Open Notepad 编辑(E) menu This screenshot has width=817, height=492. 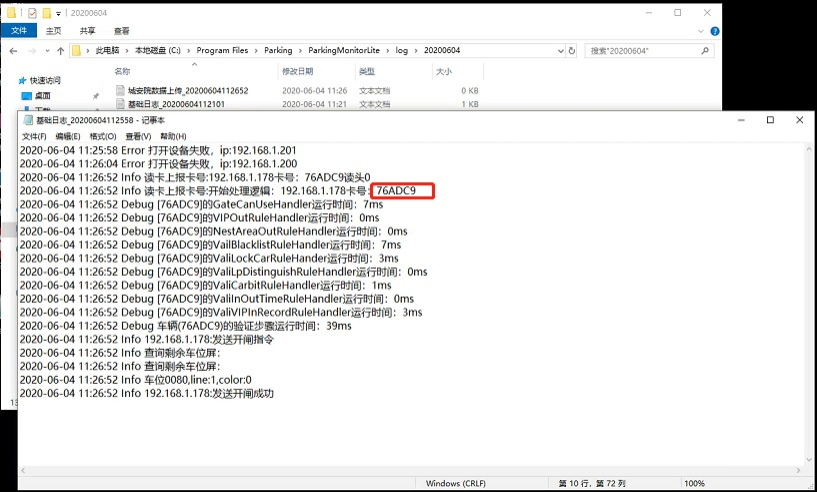[68, 136]
